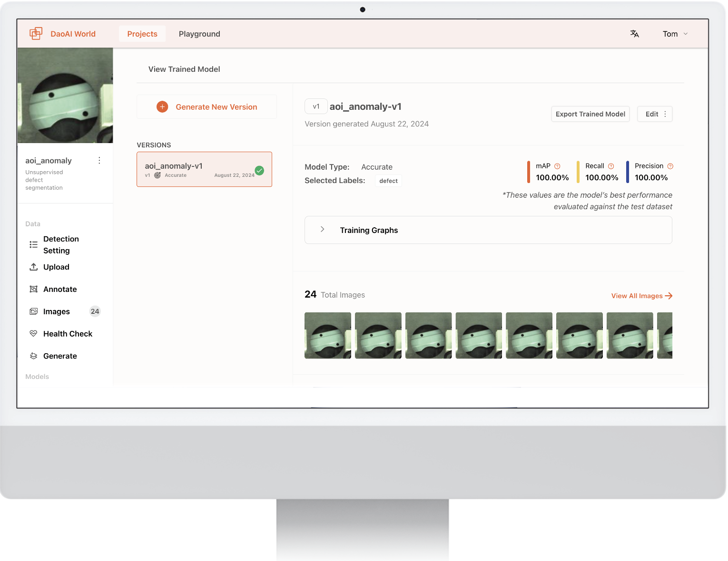Click the DaoAI World logo icon
Screen dimensions: 728x561
coord(36,34)
